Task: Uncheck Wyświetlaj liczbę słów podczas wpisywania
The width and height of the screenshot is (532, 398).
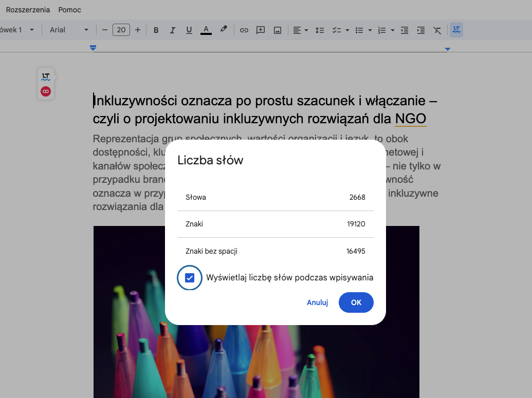Action: coord(190,278)
